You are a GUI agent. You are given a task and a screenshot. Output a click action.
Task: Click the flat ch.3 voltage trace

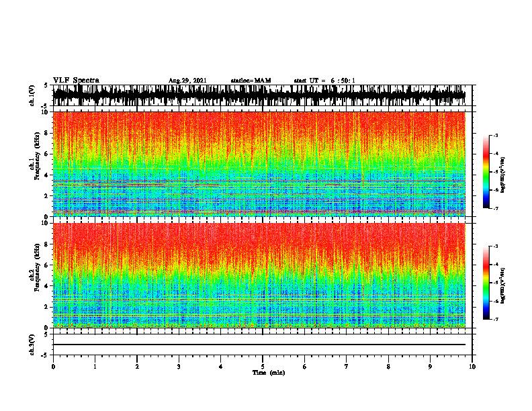(259, 345)
